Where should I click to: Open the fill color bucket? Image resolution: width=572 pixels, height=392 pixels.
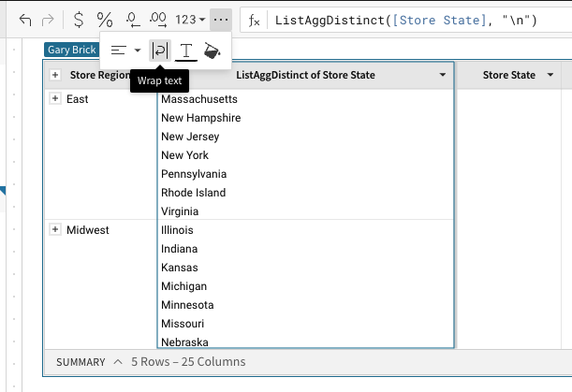point(212,51)
